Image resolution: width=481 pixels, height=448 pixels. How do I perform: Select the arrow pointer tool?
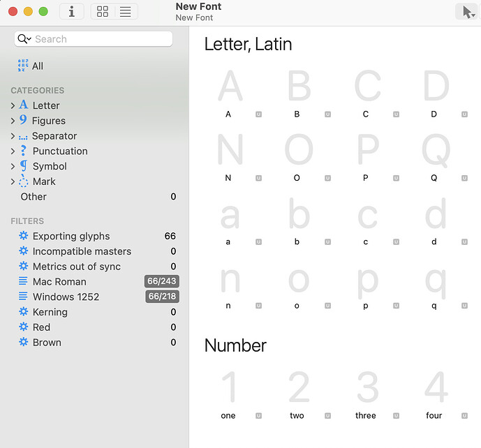click(467, 12)
